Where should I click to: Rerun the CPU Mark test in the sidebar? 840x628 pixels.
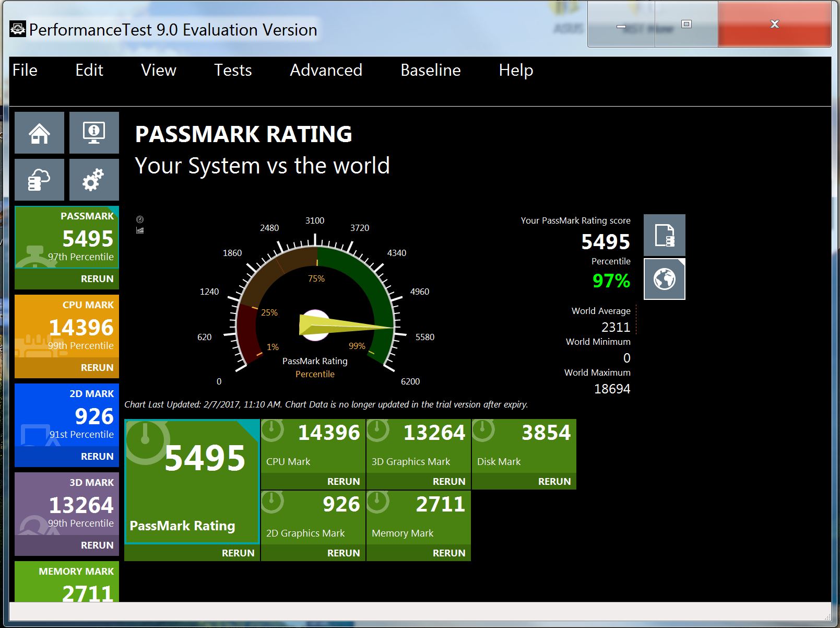pyautogui.click(x=67, y=368)
